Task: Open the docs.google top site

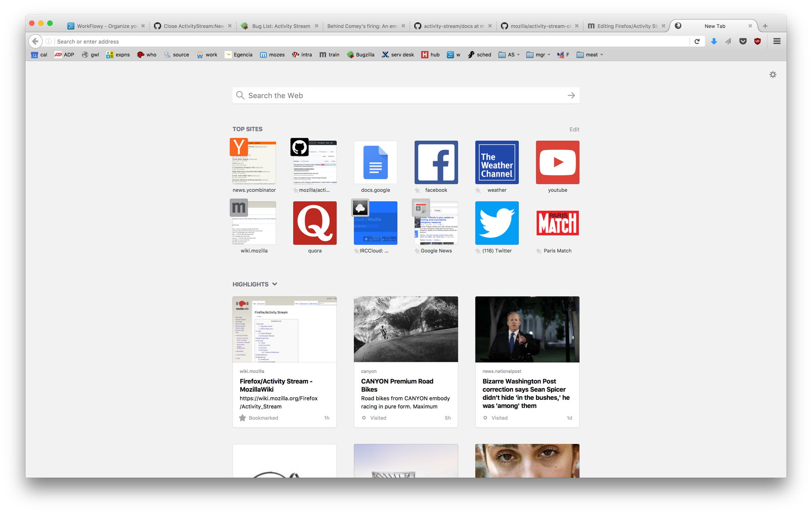Action: (x=376, y=166)
